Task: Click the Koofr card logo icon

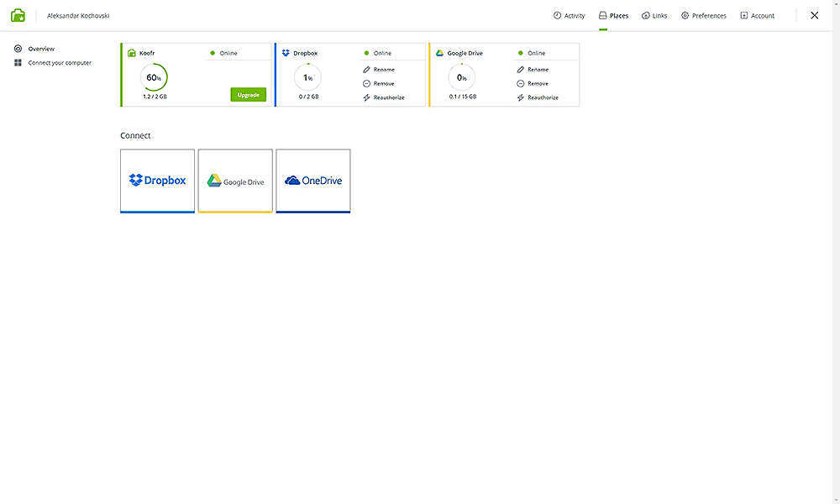Action: (x=132, y=53)
